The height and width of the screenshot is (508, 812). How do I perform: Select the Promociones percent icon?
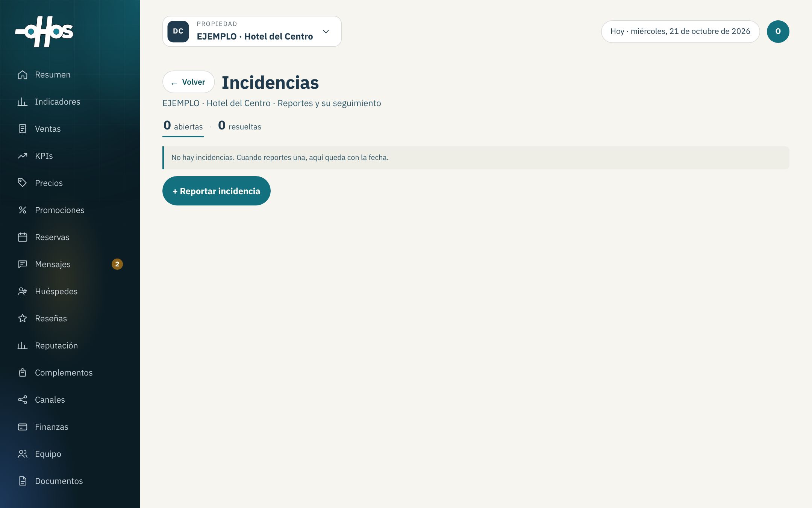23,210
